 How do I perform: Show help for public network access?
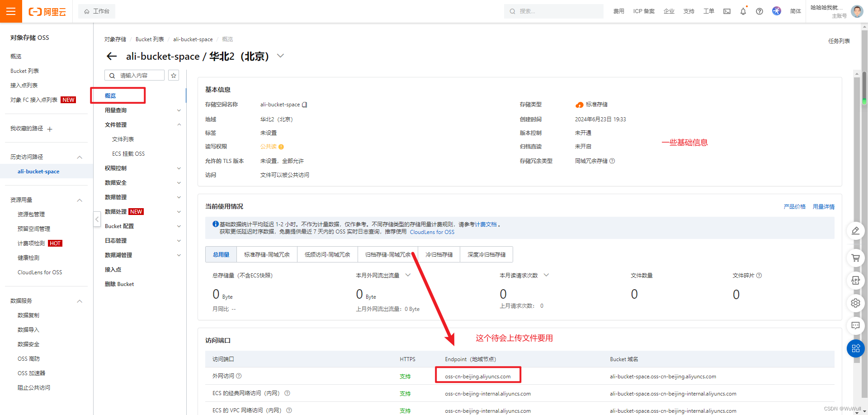[x=239, y=376]
